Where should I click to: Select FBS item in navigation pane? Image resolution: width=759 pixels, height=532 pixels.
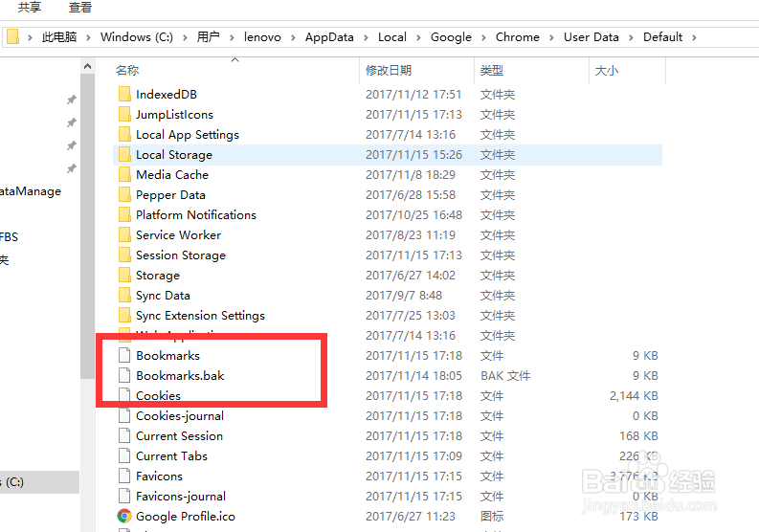9,236
